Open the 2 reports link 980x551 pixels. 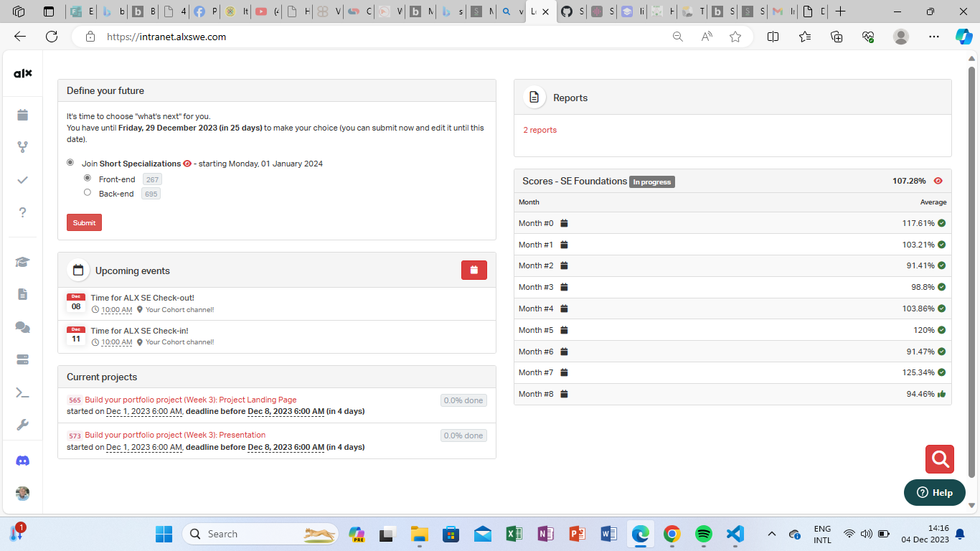pyautogui.click(x=540, y=130)
